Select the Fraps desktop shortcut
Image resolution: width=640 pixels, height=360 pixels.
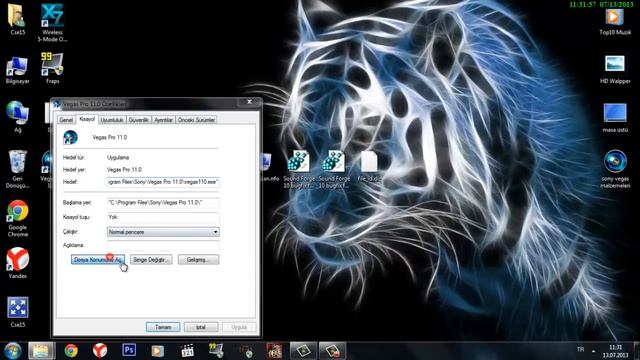(52, 69)
